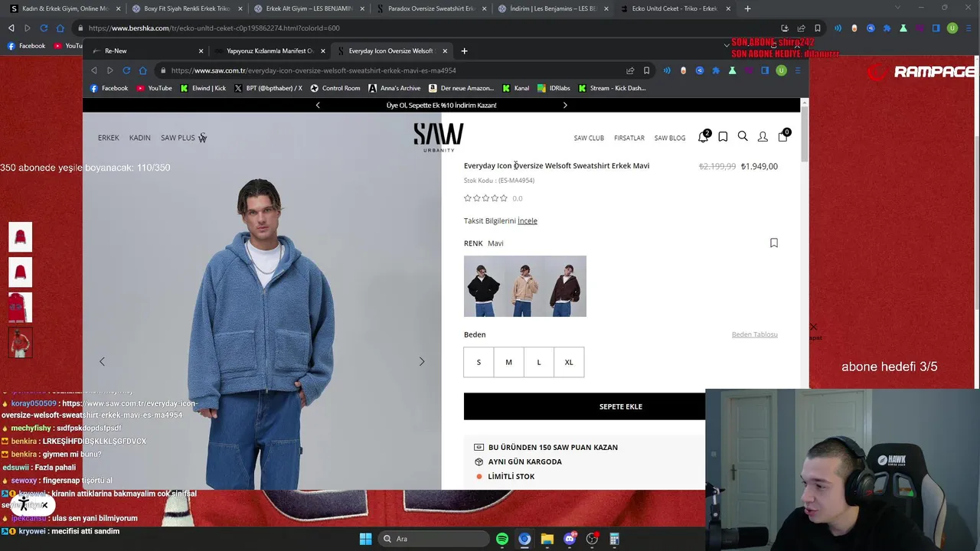Show previous product image arrow
Screen dimensions: 980x551
(x=102, y=361)
